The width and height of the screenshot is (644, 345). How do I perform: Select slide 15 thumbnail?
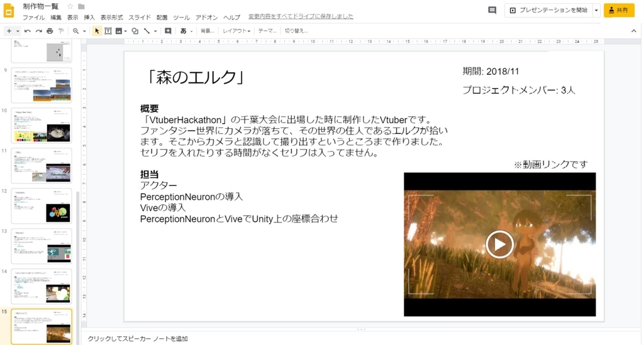pos(42,326)
